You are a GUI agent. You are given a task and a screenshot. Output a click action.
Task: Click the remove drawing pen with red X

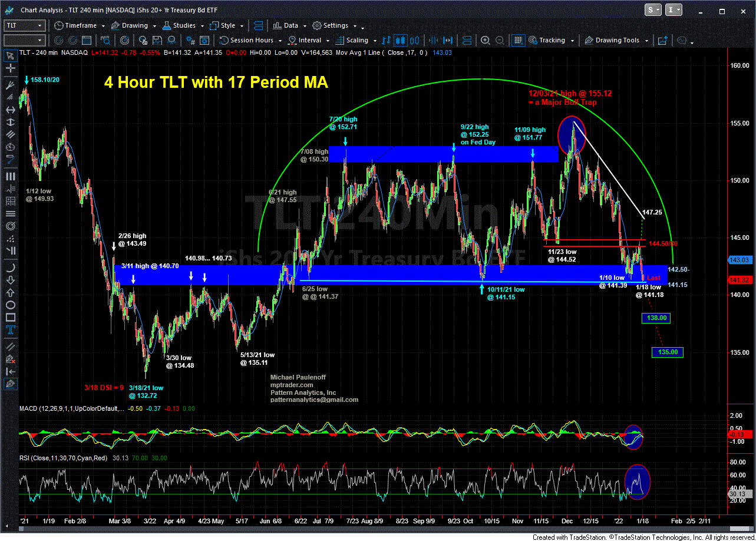pyautogui.click(x=10, y=359)
